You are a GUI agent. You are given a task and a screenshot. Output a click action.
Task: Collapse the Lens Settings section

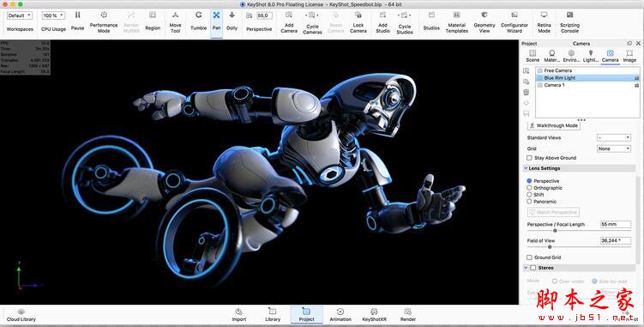(526, 168)
